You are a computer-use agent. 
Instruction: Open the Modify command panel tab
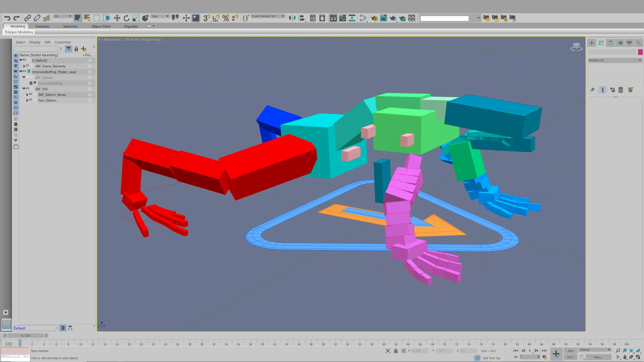pos(601,43)
